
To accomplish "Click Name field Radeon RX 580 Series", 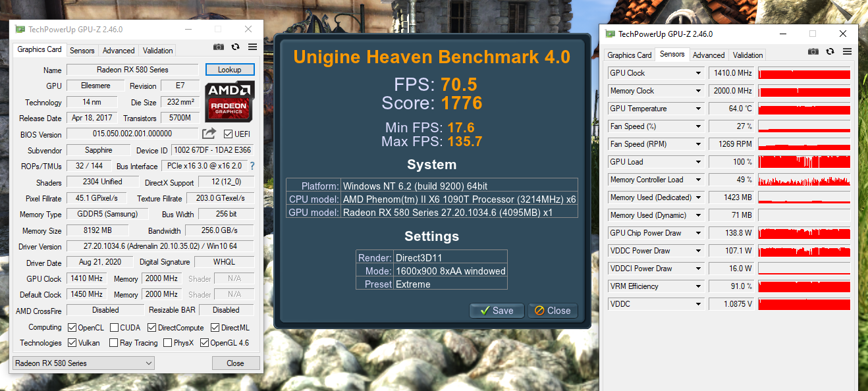I will [132, 70].
